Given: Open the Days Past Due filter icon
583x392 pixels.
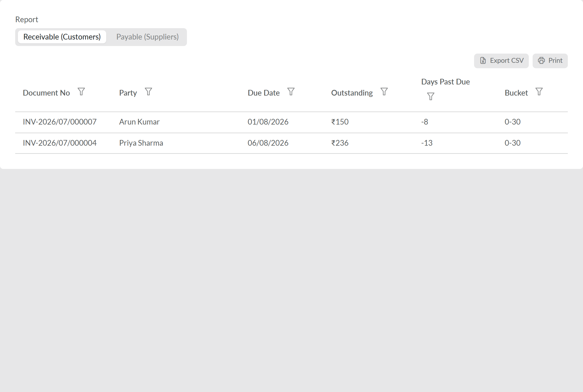Looking at the screenshot, I should 431,96.
